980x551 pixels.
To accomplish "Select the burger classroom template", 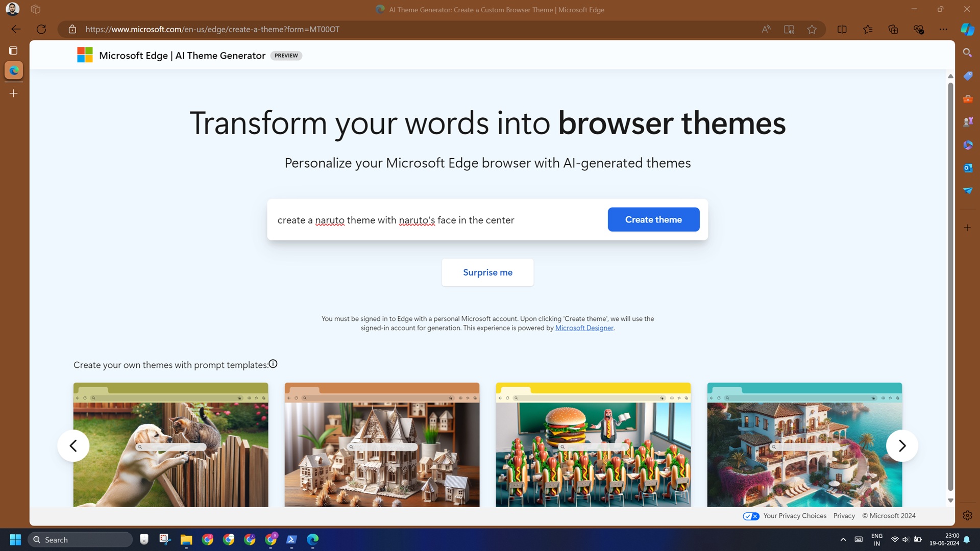I will pyautogui.click(x=593, y=445).
